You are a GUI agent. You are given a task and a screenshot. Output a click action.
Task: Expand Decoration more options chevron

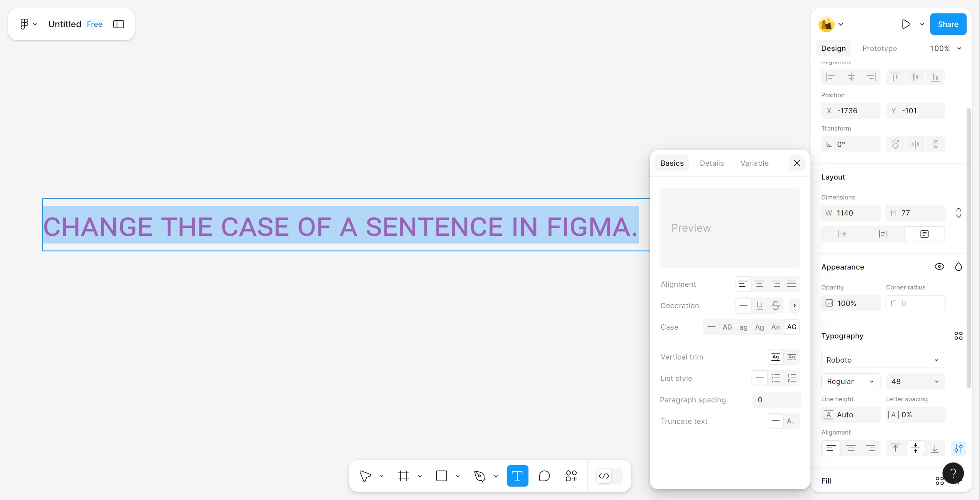coord(794,306)
